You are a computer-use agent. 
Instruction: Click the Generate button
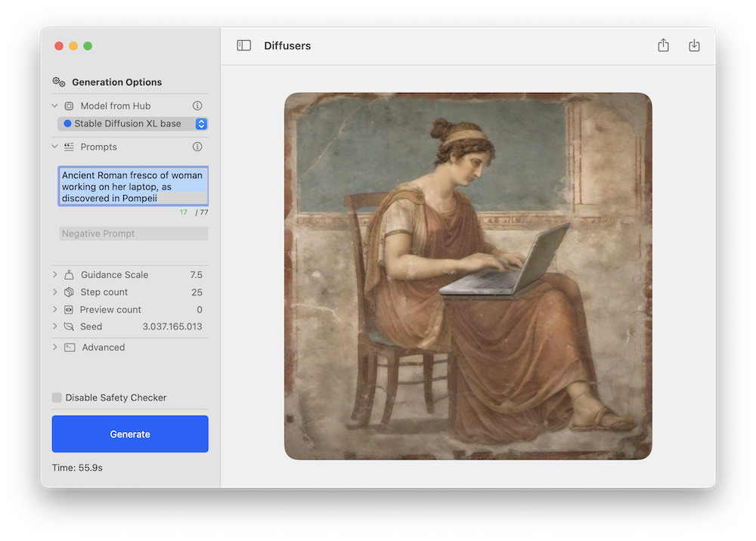click(129, 434)
